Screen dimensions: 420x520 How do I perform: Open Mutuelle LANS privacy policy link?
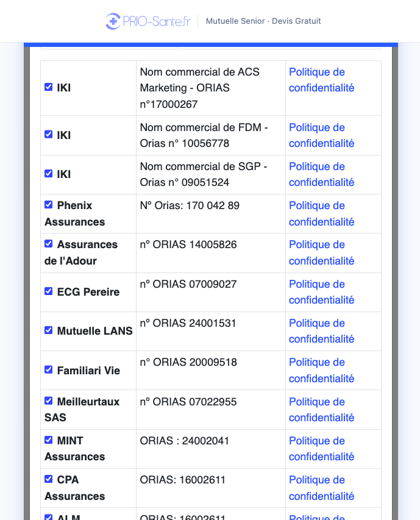(321, 331)
